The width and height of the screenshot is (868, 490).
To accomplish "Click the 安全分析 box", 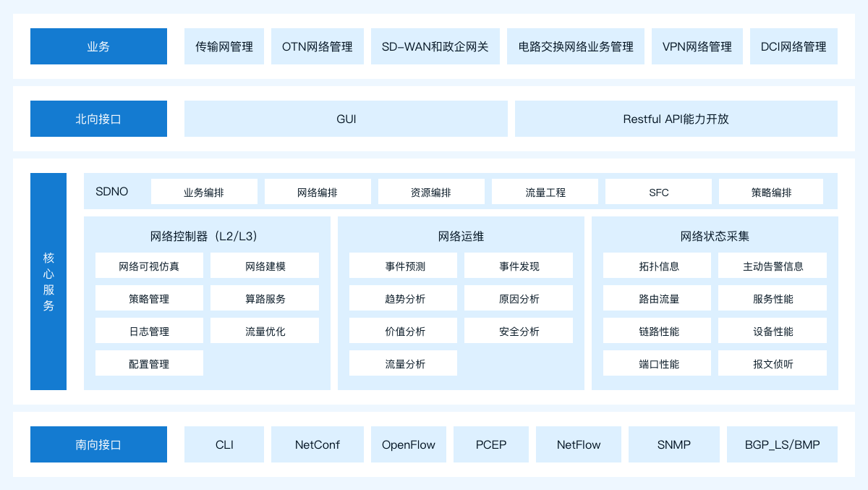I will (x=519, y=331).
